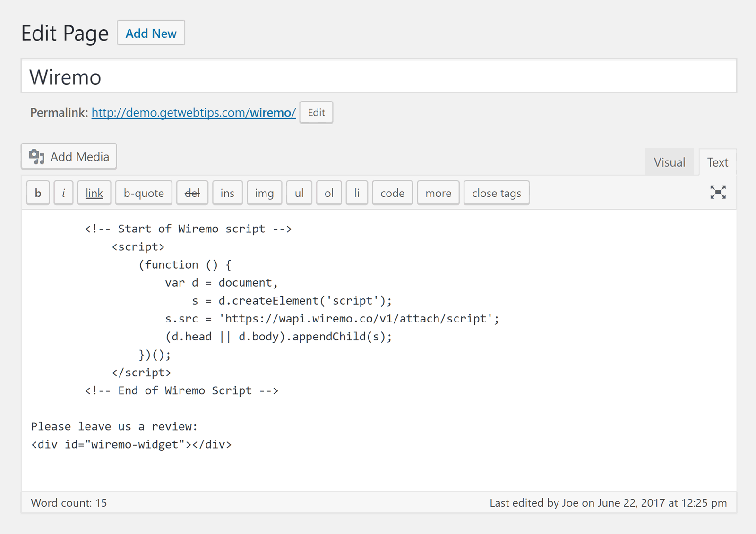Add unordered list with ul button
Viewport: 756px width, 534px height.
(x=299, y=193)
